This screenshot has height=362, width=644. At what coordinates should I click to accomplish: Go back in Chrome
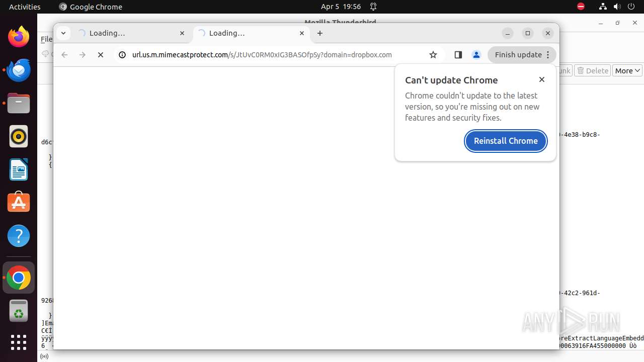pyautogui.click(x=64, y=55)
